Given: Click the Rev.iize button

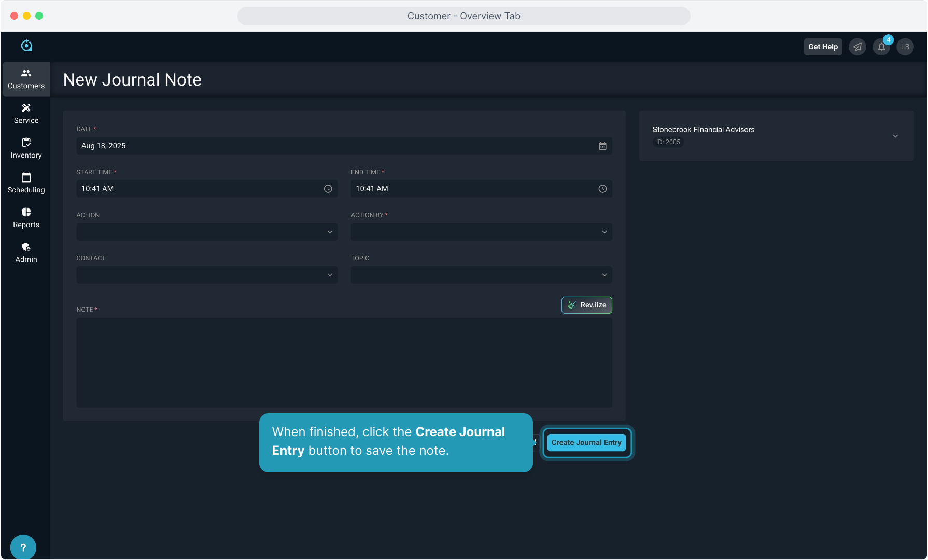Looking at the screenshot, I should pyautogui.click(x=586, y=305).
